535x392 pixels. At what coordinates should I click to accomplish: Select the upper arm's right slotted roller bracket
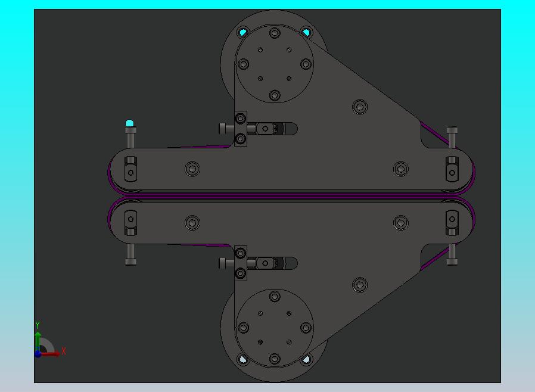(452, 169)
